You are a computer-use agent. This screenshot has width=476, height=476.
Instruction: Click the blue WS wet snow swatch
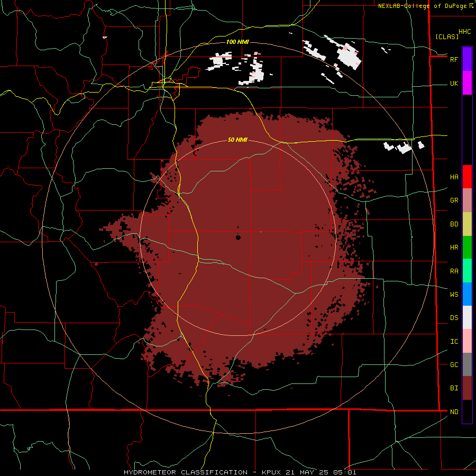467,294
